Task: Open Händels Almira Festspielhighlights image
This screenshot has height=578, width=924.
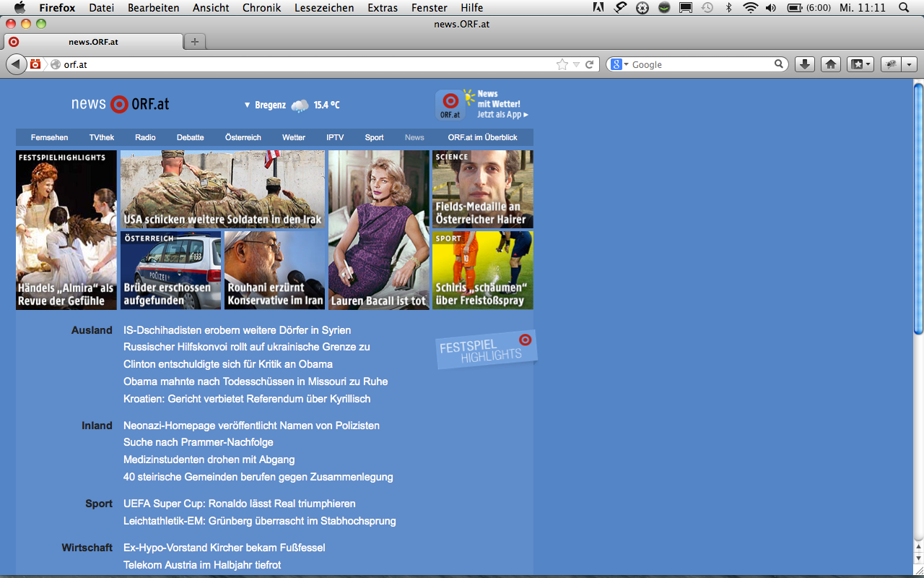Action: [66, 230]
